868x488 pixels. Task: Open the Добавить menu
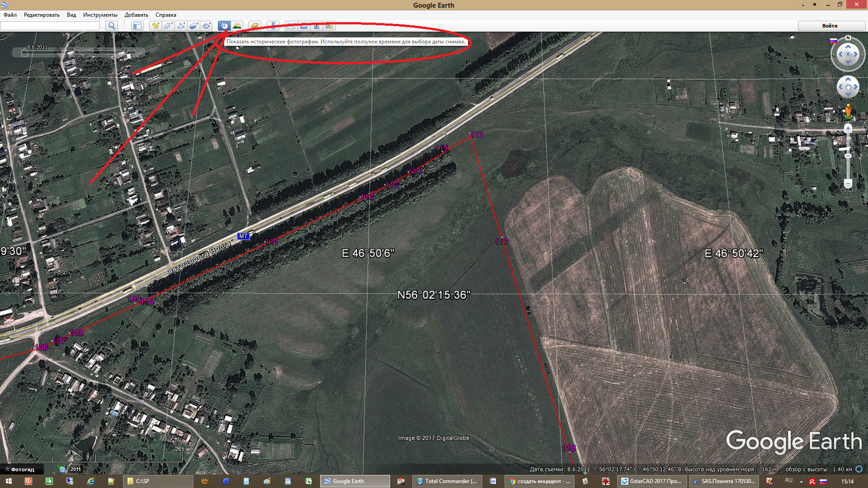point(136,15)
